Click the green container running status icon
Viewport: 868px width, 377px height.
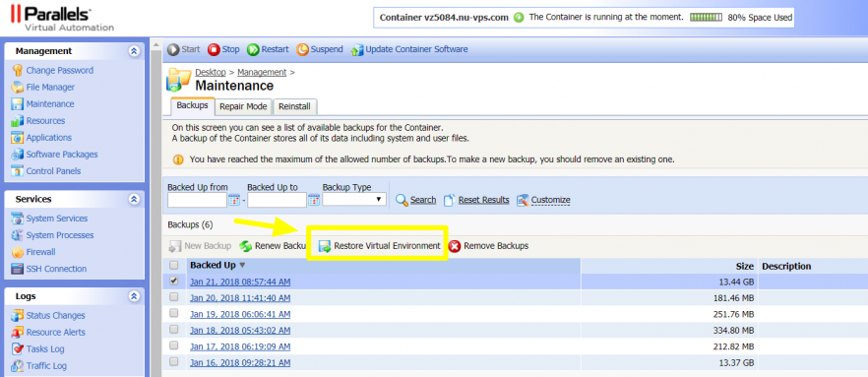tap(519, 17)
